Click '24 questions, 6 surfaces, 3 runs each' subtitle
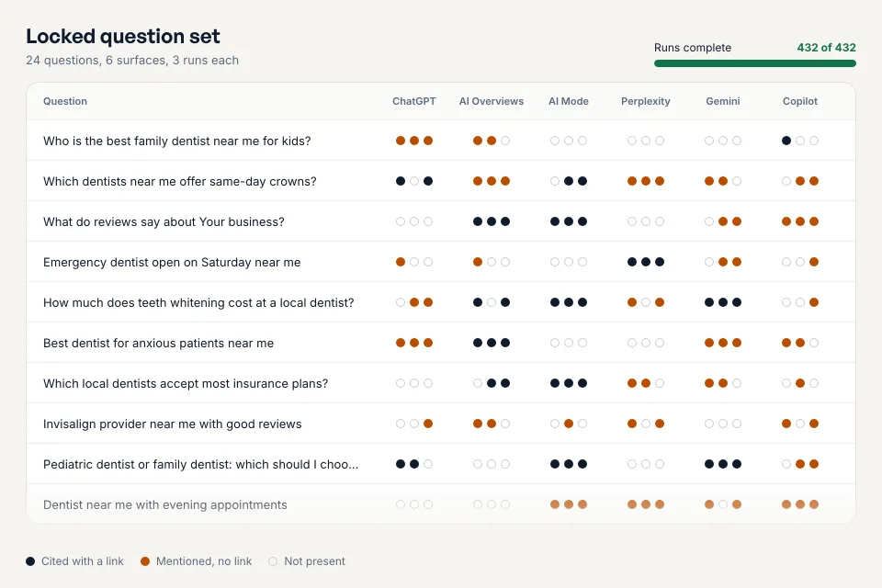Viewport: 882px width, 588px height. coord(132,61)
